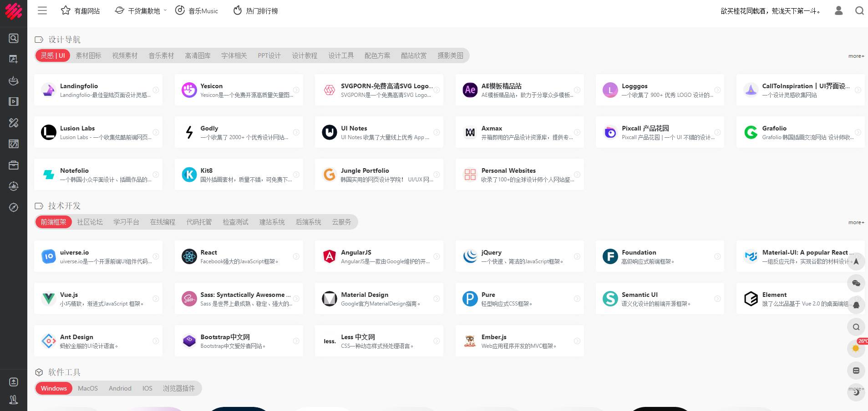The image size is (868, 411).
Task: Click the sidebar hot-bowl icon
Action: [x=14, y=80]
